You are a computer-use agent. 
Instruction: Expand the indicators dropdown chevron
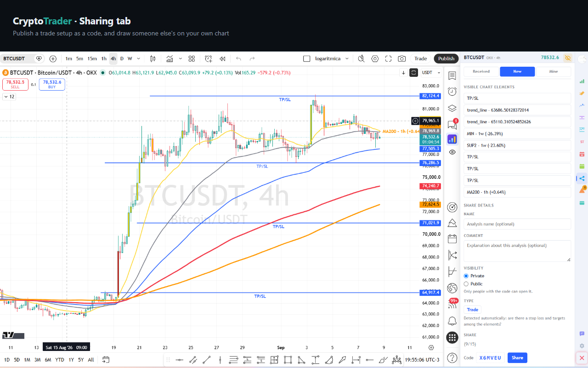pos(181,58)
